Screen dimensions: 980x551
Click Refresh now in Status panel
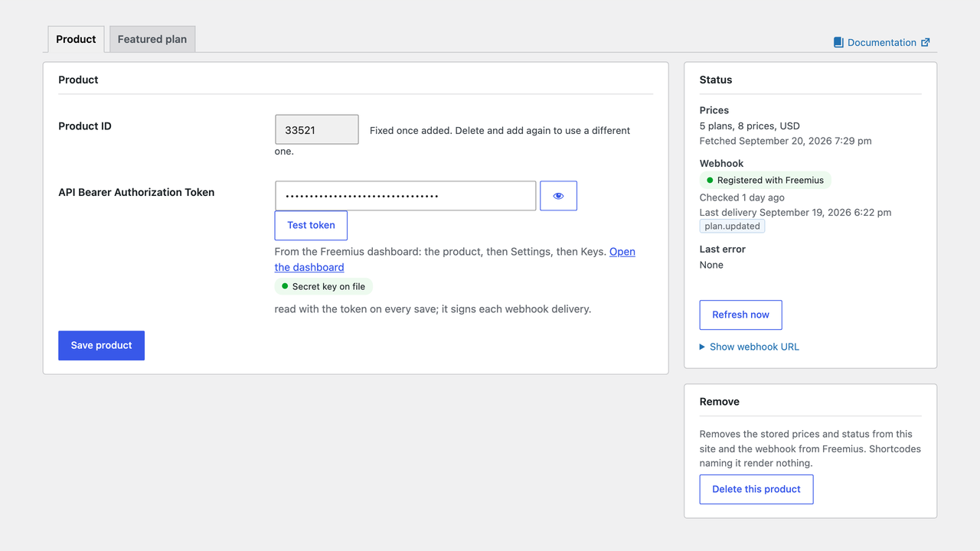740,315
